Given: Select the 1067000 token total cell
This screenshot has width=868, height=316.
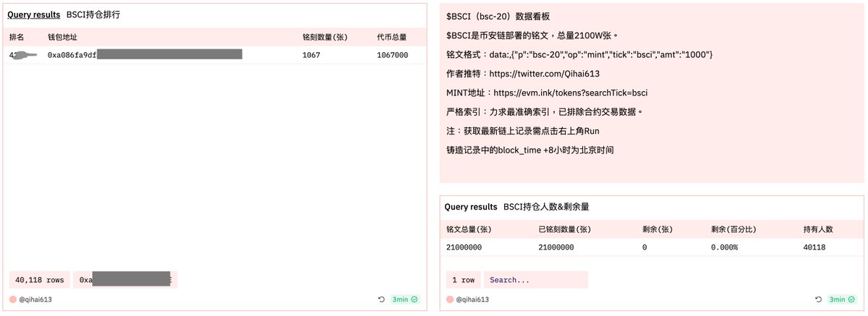Looking at the screenshot, I should pos(392,55).
